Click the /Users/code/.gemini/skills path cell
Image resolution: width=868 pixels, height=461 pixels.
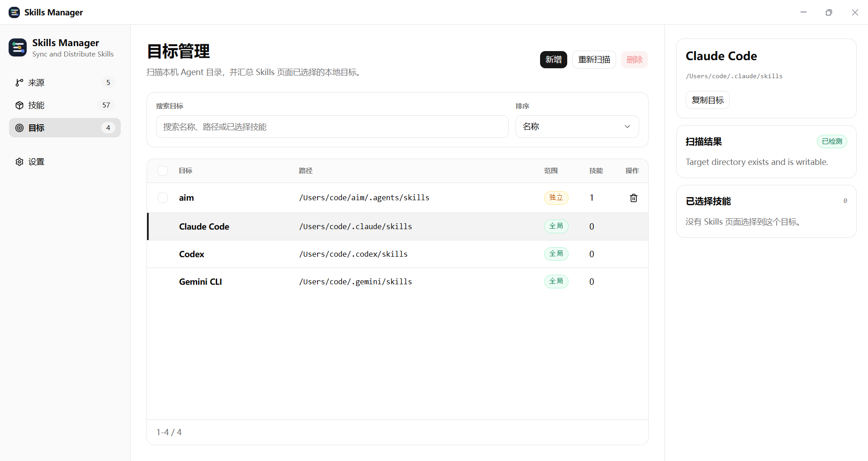click(356, 282)
